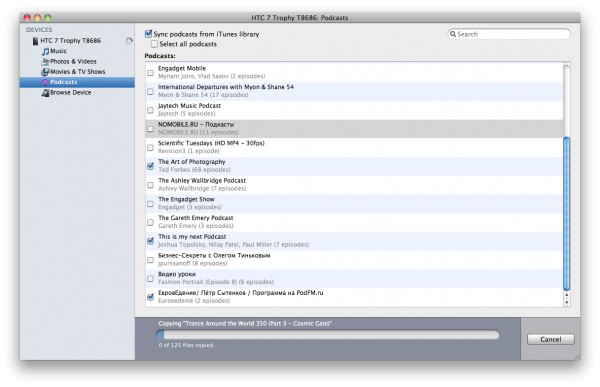Click the Browse Device icon

pos(45,93)
